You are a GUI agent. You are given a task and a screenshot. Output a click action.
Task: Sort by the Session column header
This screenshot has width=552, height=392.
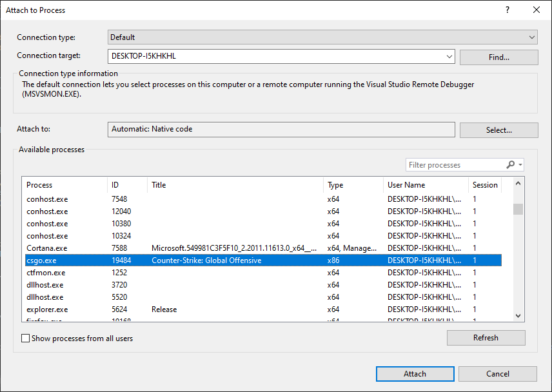[485, 185]
